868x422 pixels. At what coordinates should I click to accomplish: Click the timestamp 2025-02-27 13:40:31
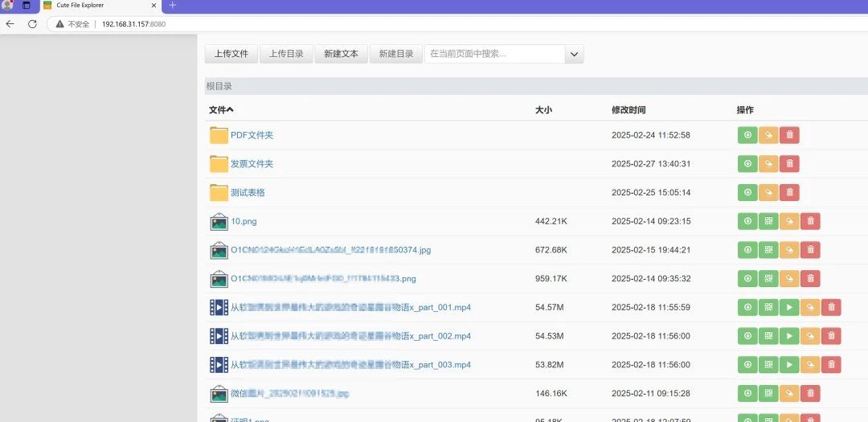(651, 164)
